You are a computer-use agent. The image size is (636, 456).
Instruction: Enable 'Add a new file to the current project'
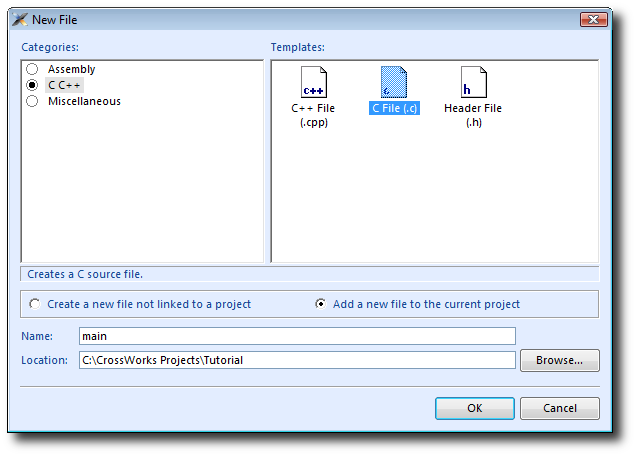(320, 304)
